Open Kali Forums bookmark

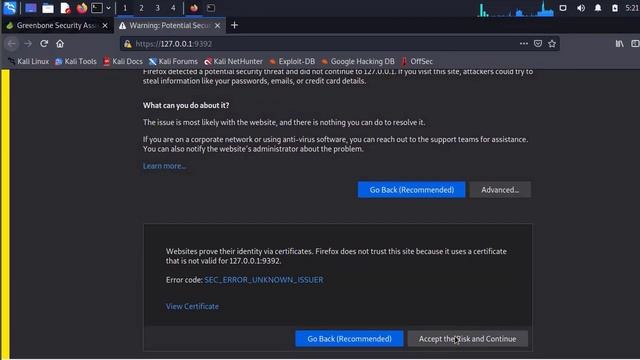click(173, 62)
